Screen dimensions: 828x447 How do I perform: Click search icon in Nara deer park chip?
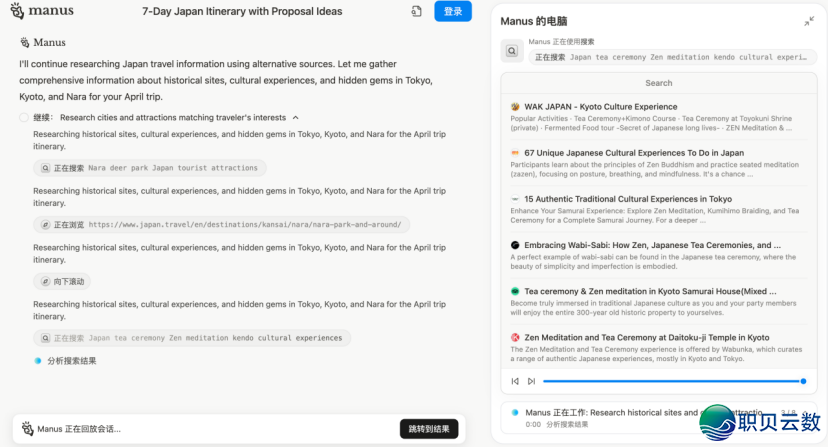pyautogui.click(x=45, y=168)
